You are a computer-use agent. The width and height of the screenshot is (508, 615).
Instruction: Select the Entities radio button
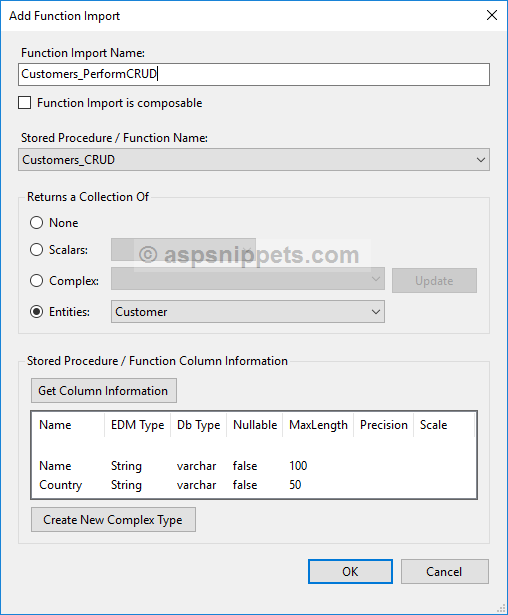(36, 312)
